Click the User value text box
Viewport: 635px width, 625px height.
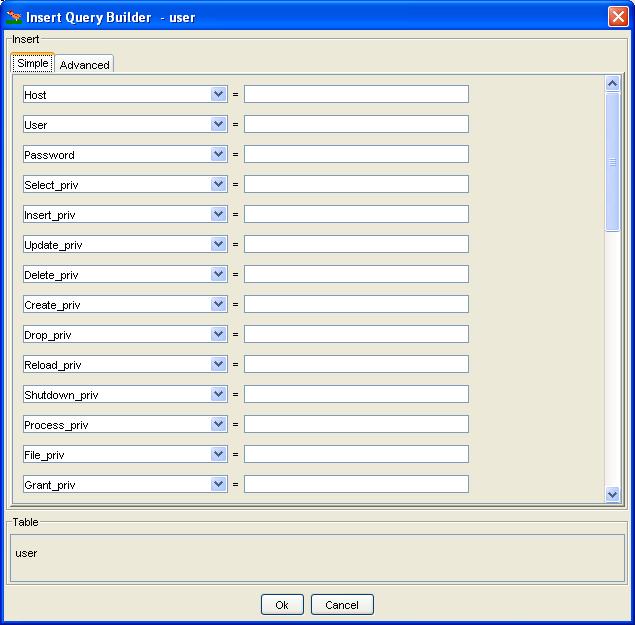[356, 124]
